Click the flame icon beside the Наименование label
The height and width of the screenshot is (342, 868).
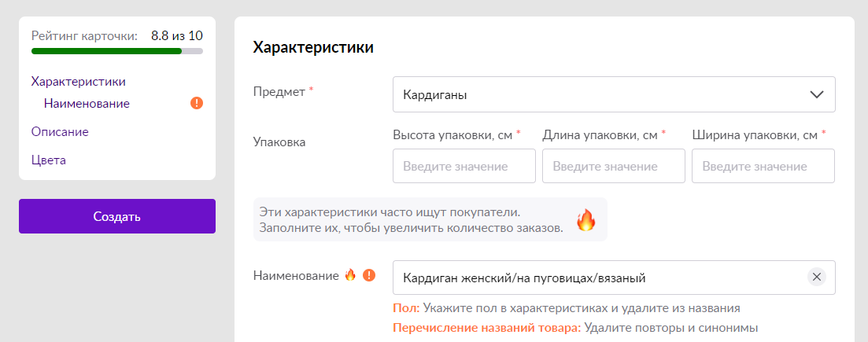pos(350,275)
